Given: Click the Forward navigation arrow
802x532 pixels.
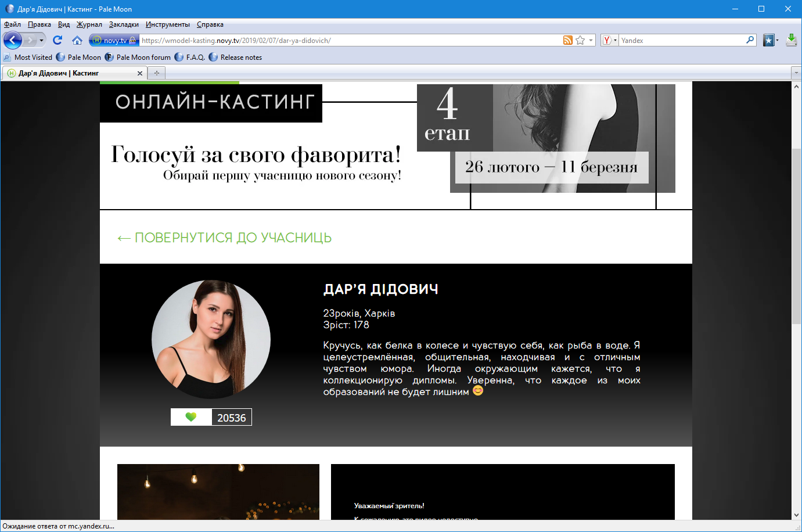Looking at the screenshot, I should [30, 40].
